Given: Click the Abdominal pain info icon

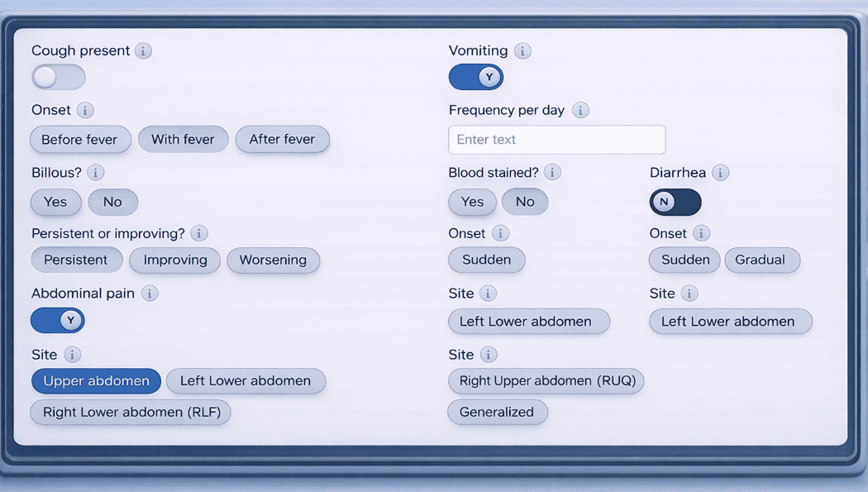Looking at the screenshot, I should [150, 294].
